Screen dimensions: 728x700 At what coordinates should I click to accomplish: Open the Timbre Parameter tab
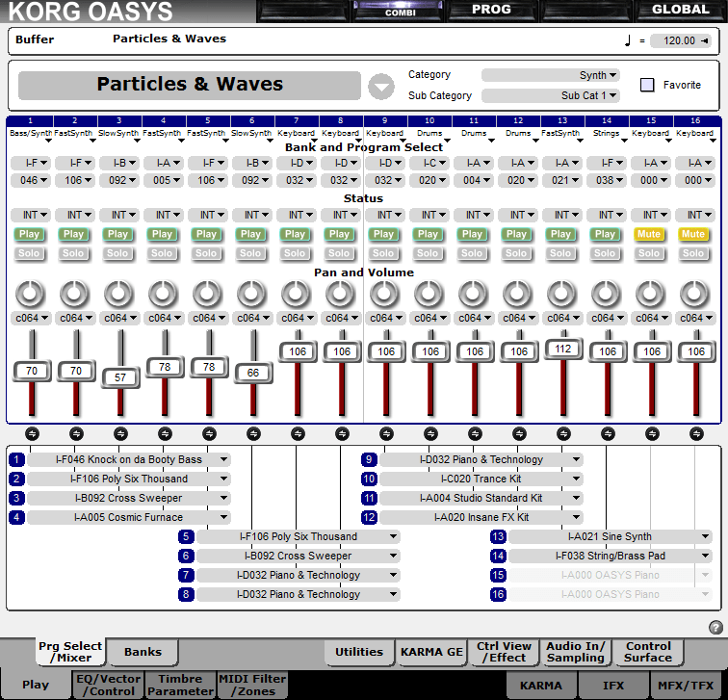[x=180, y=686]
